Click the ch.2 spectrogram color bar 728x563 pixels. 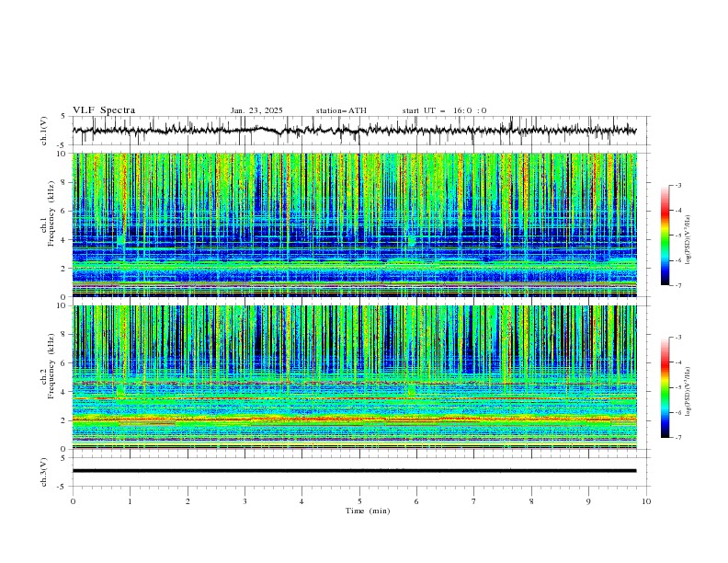665,387
